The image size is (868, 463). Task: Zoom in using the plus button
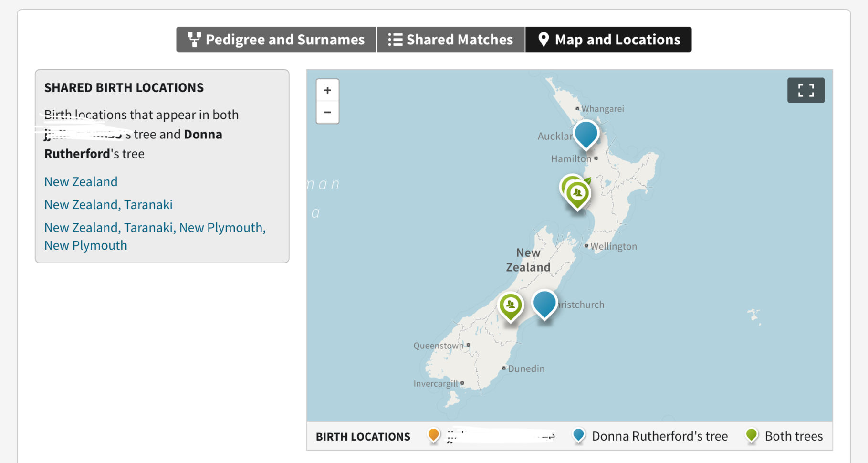click(327, 90)
